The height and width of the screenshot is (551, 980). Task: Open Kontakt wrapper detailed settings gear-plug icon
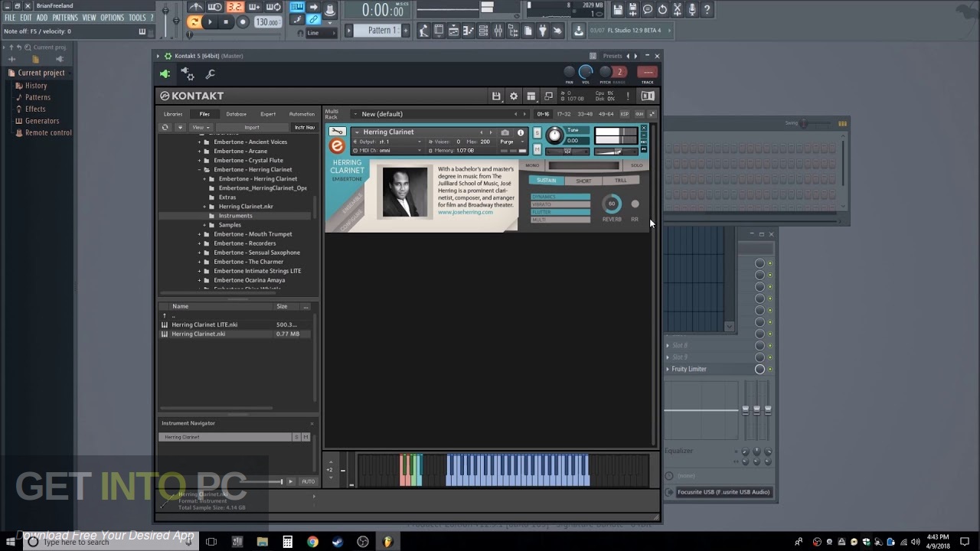click(x=188, y=73)
